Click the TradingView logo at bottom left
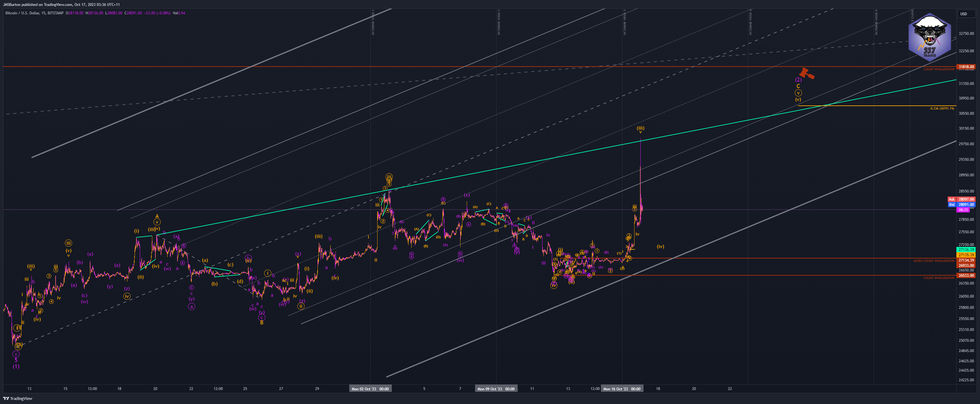This screenshot has width=980, height=404. (18, 398)
